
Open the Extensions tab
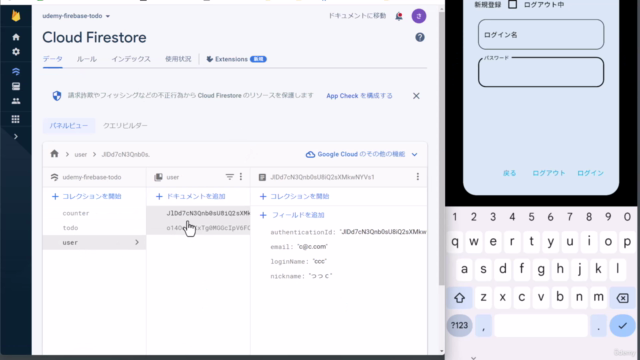click(236, 59)
